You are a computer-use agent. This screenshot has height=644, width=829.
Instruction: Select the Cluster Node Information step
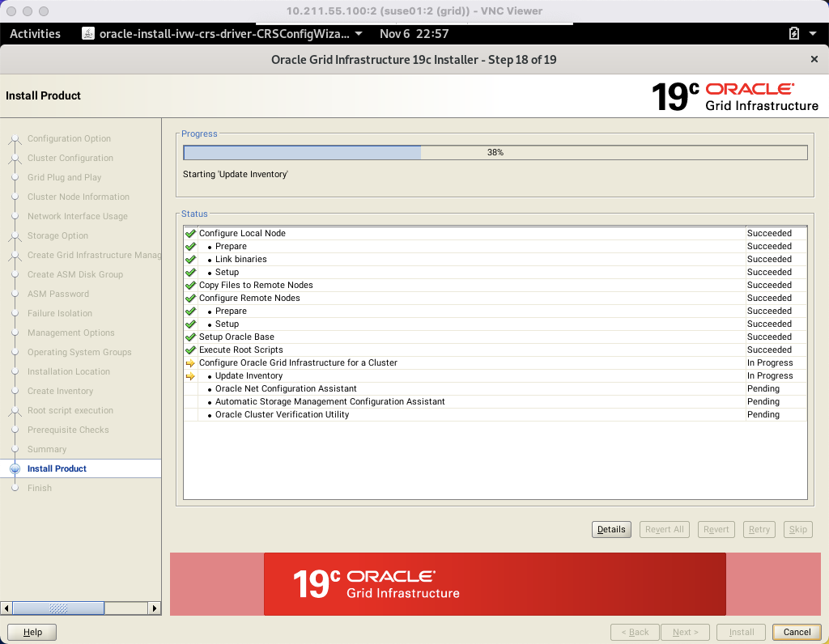[79, 197]
